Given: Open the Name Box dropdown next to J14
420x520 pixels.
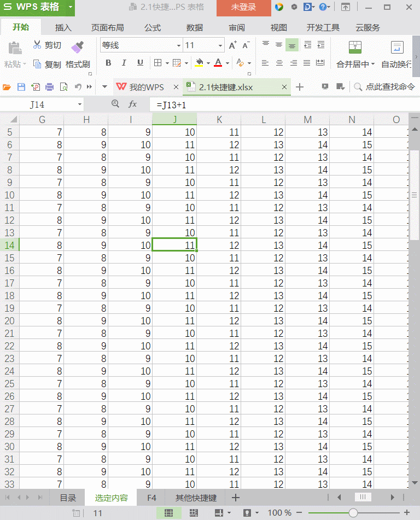Looking at the screenshot, I should coord(80,104).
